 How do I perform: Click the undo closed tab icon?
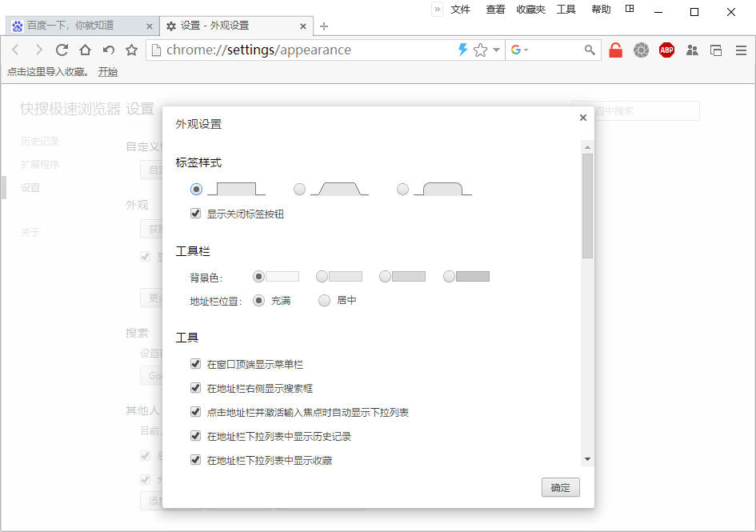(108, 50)
